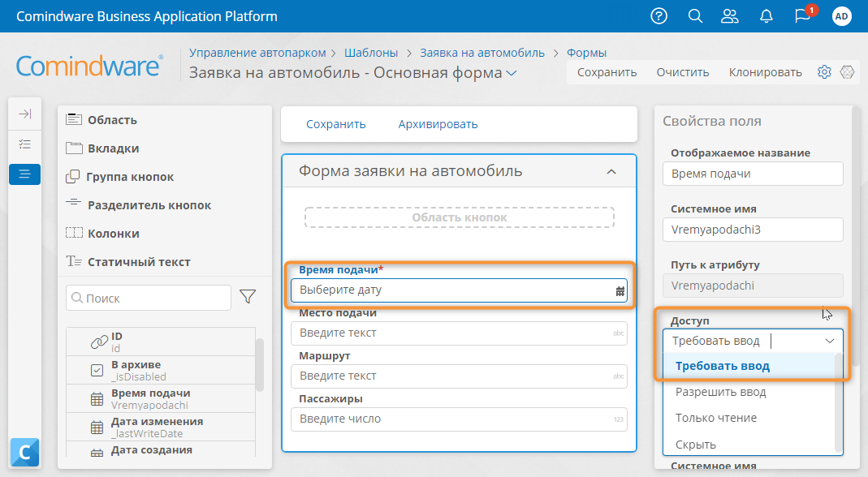Select the Колонки element
Viewport: 868px width, 477px height.
coord(102,233)
